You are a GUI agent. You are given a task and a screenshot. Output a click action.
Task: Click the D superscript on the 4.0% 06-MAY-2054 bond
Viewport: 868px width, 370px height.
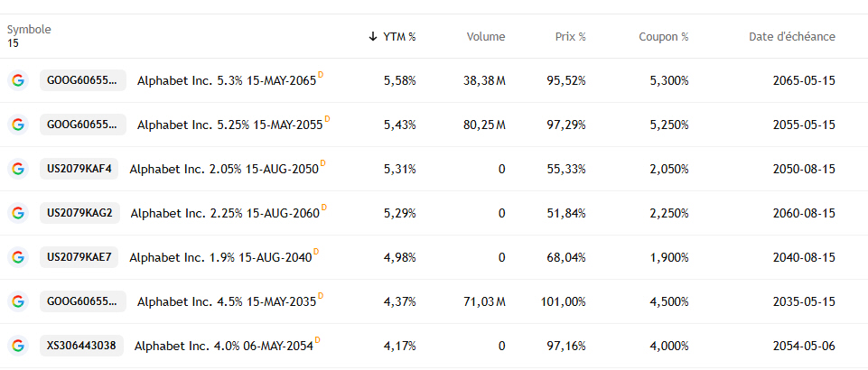[318, 340]
